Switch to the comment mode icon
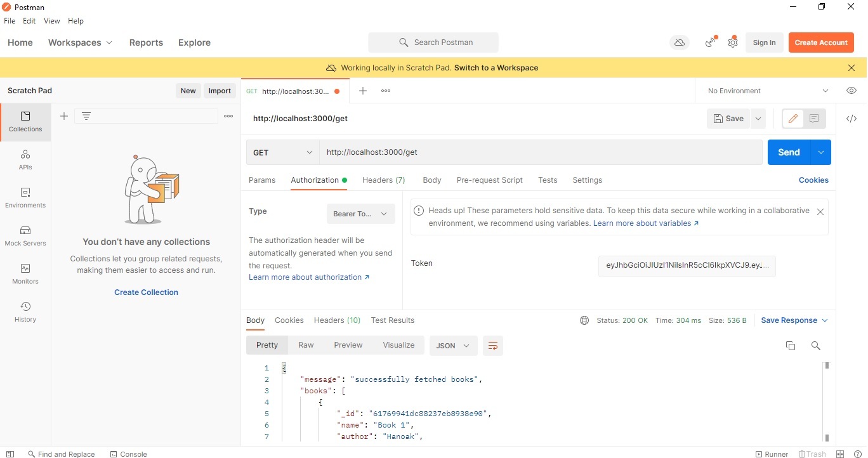The height and width of the screenshot is (458, 868). tap(814, 119)
